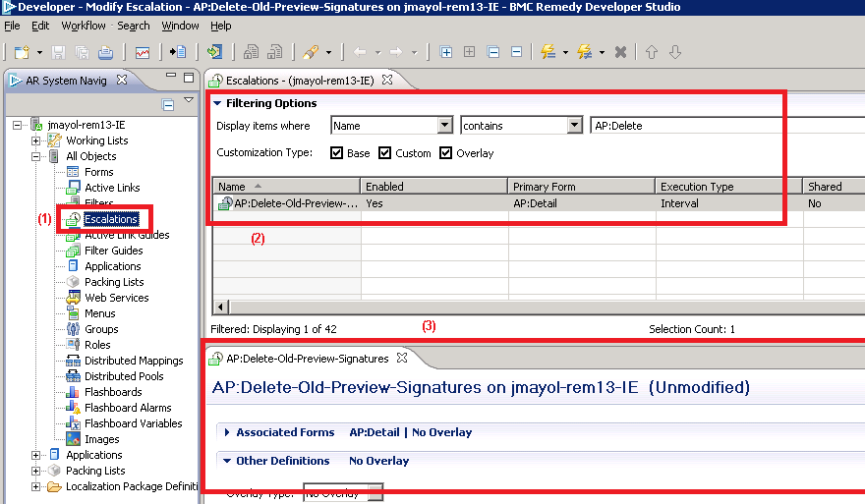Click the Flashboards tree icon
This screenshot has height=504, width=865.
click(73, 392)
